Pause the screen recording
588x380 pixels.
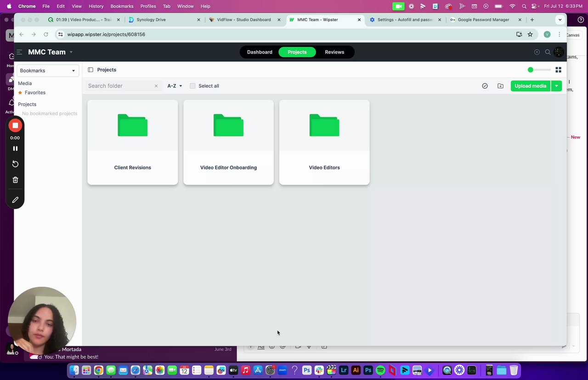[x=15, y=148]
